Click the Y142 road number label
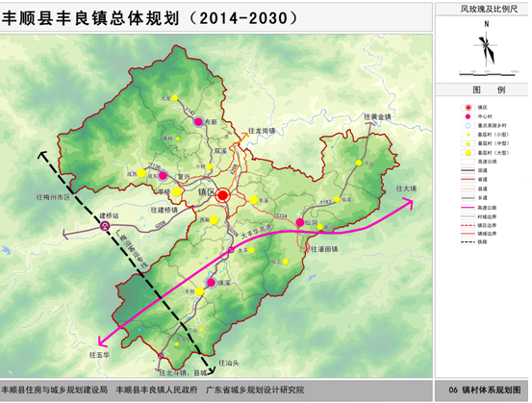 coord(190,112)
